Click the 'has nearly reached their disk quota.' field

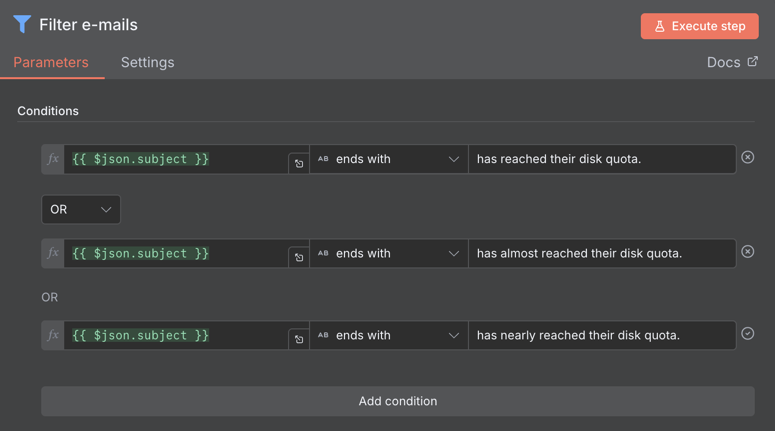(x=602, y=336)
